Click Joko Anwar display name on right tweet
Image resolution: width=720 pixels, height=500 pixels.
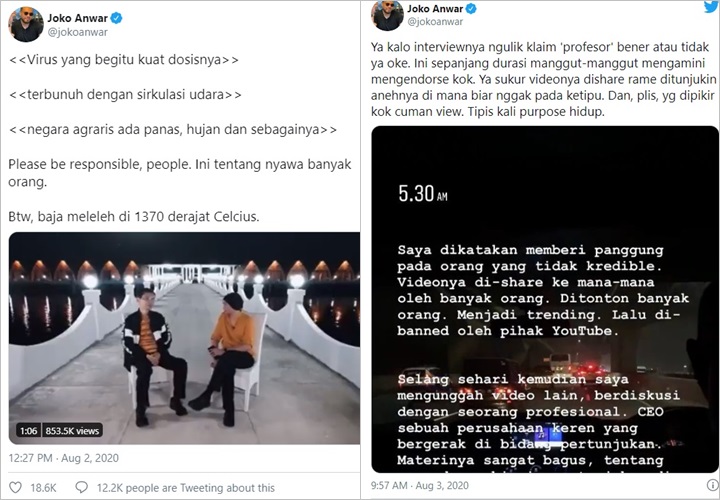click(435, 8)
